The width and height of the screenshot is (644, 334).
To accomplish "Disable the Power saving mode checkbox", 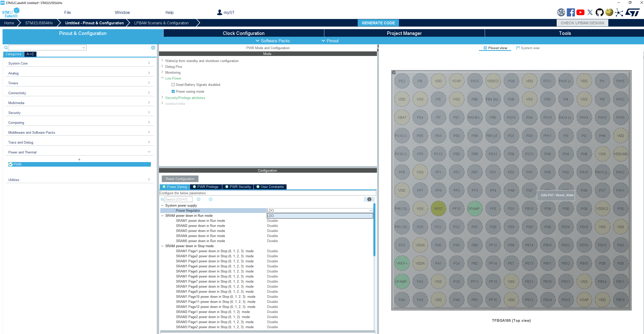I will 173,91.
